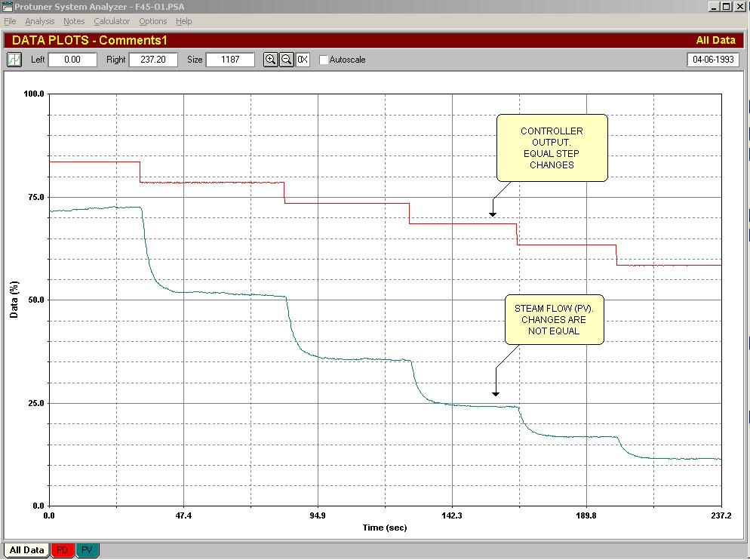Click the Right value input field
This screenshot has width=750, height=560.
(x=153, y=60)
